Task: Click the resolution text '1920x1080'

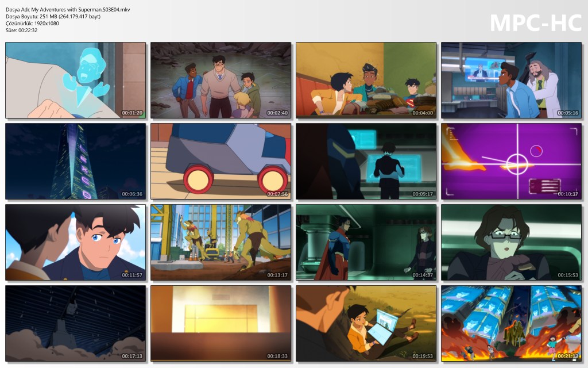Action: point(47,23)
